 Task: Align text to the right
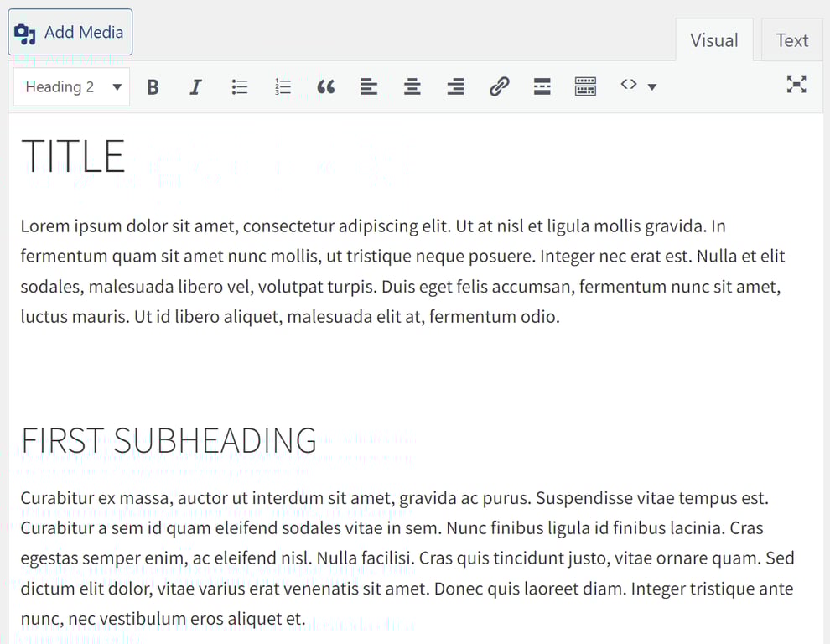pyautogui.click(x=455, y=86)
